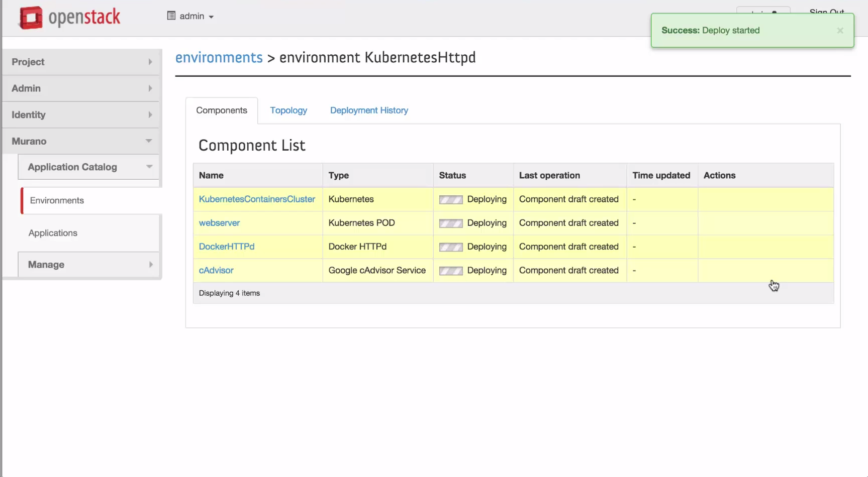Click the DockerHTTPd deploying status indicator

tap(450, 247)
